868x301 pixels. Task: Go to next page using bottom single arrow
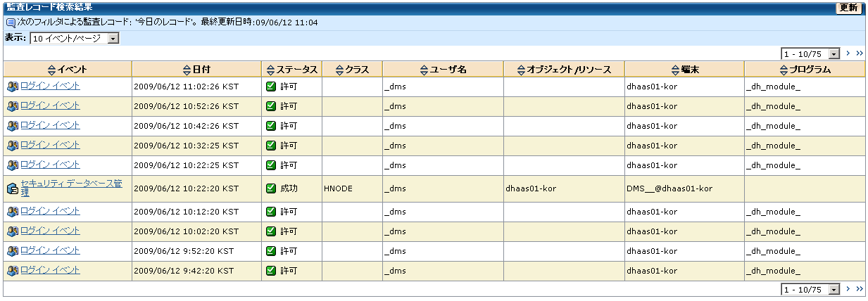[849, 289]
